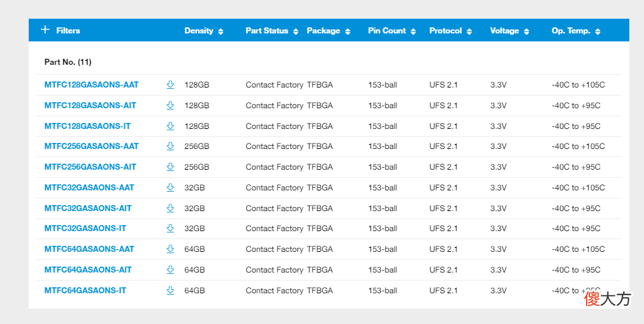This screenshot has height=324, width=644.
Task: Click download icon beside MTFC256GASAONS-AAT
Action: coord(170,146)
